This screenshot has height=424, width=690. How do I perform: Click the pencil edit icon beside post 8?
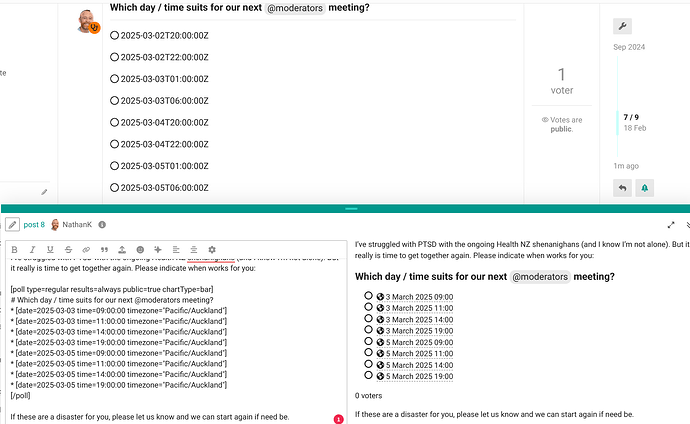click(x=12, y=225)
